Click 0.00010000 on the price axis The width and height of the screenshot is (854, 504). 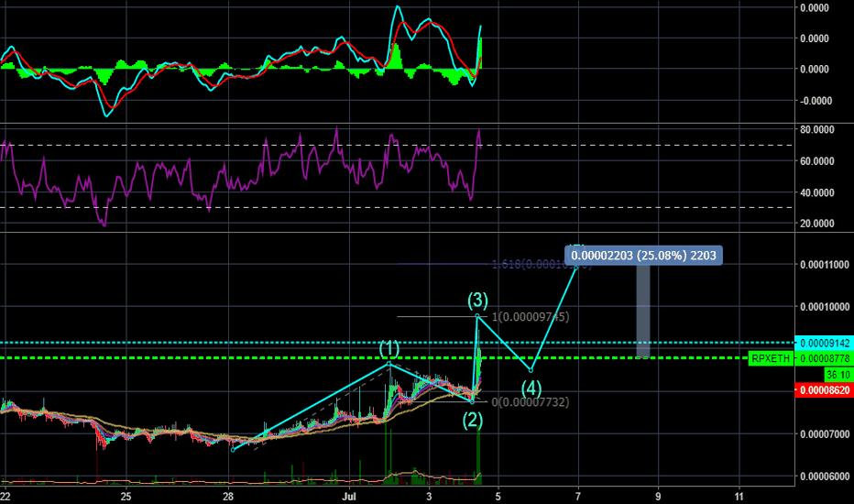(x=825, y=307)
